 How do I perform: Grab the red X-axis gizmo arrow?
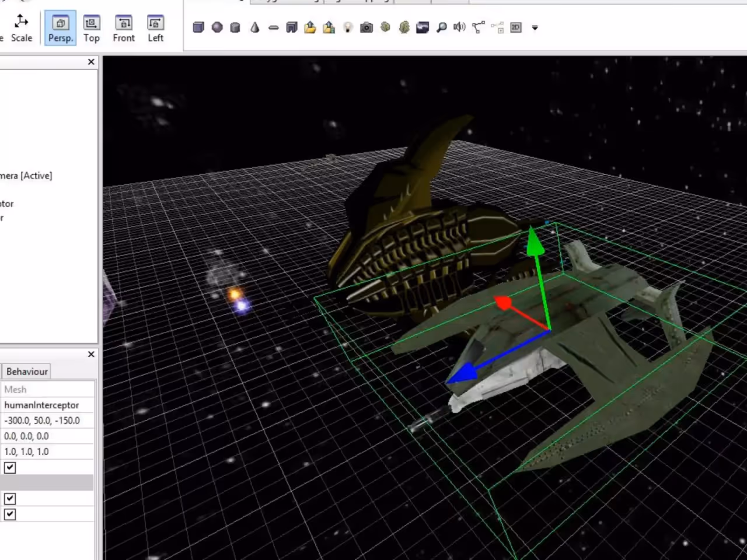point(503,303)
